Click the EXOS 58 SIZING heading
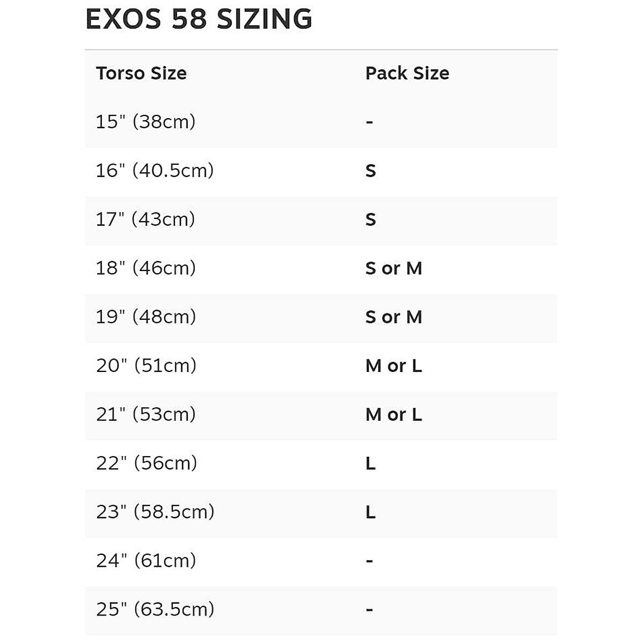This screenshot has width=644, height=644. point(199,19)
